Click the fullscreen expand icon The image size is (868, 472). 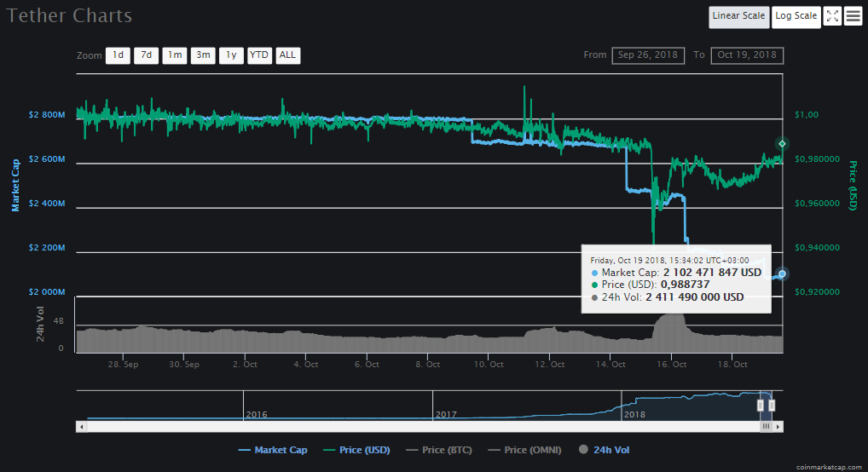coord(832,16)
